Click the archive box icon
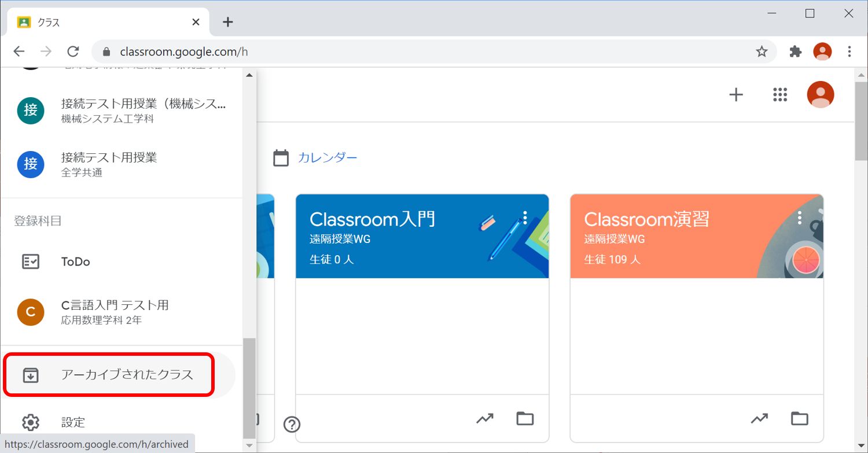 [31, 375]
